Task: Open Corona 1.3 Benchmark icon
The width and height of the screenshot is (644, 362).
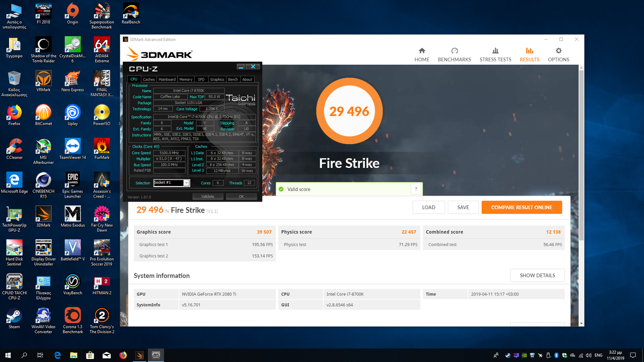Action: (72, 321)
